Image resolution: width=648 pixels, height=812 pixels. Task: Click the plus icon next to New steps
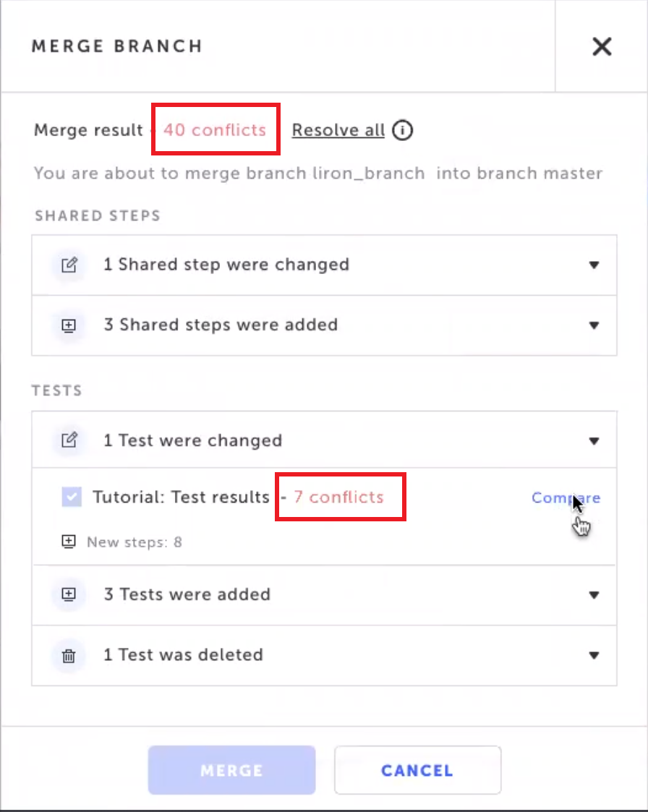click(69, 542)
